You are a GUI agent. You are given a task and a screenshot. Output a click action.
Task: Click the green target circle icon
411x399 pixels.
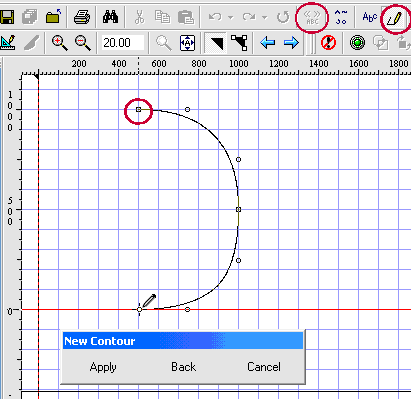357,43
